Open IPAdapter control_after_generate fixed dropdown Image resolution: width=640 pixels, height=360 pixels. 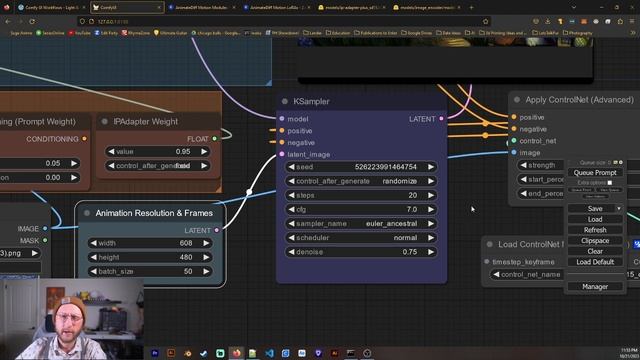point(158,166)
